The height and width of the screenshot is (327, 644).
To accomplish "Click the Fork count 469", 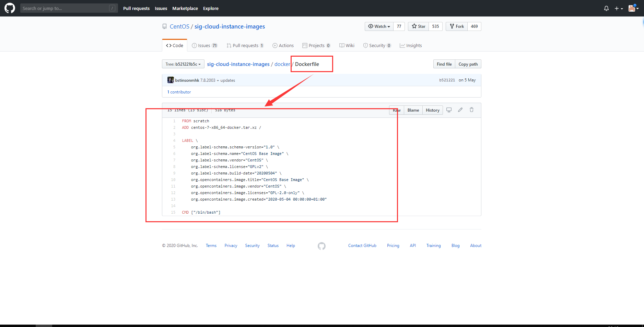I will click(475, 26).
